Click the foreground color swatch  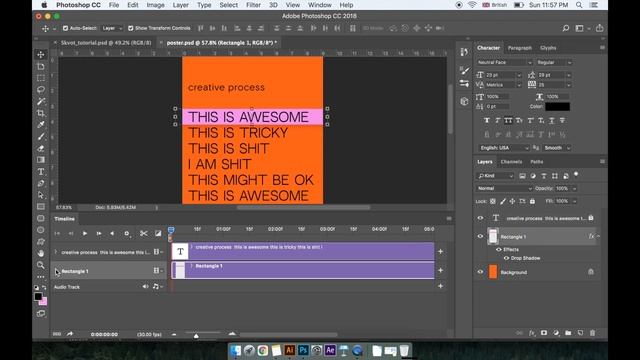(x=38, y=296)
